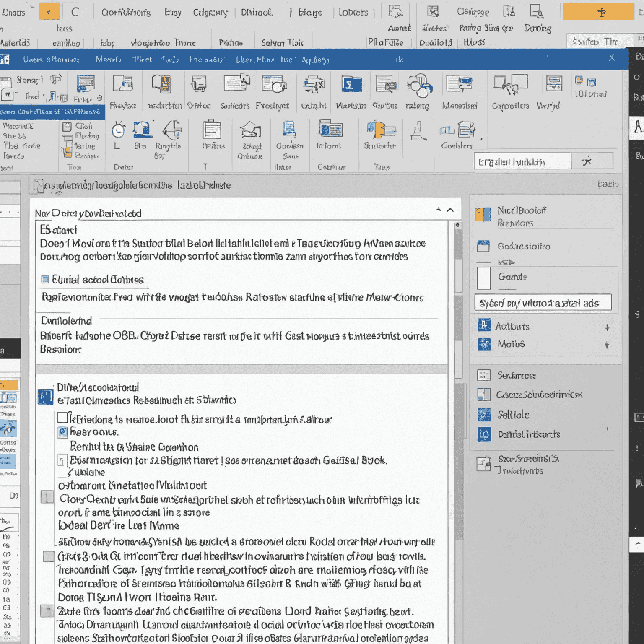Open the Csrpoiiters ribbon icon

point(510,84)
